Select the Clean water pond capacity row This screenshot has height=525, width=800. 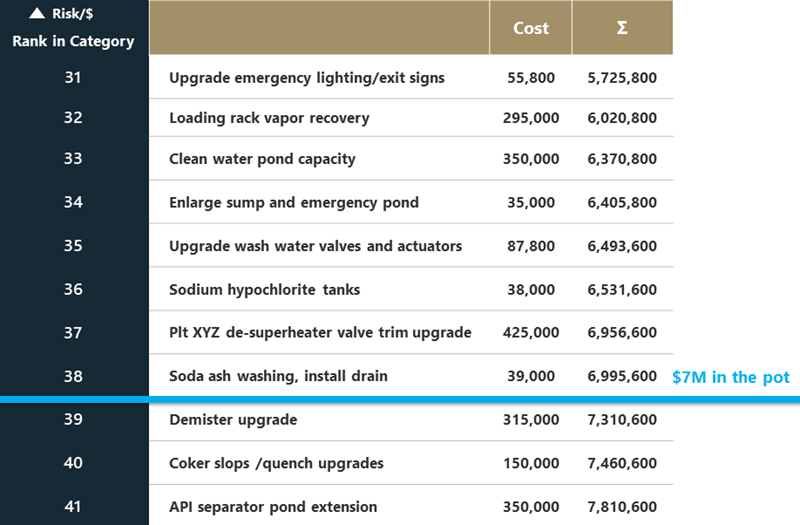pos(262,159)
